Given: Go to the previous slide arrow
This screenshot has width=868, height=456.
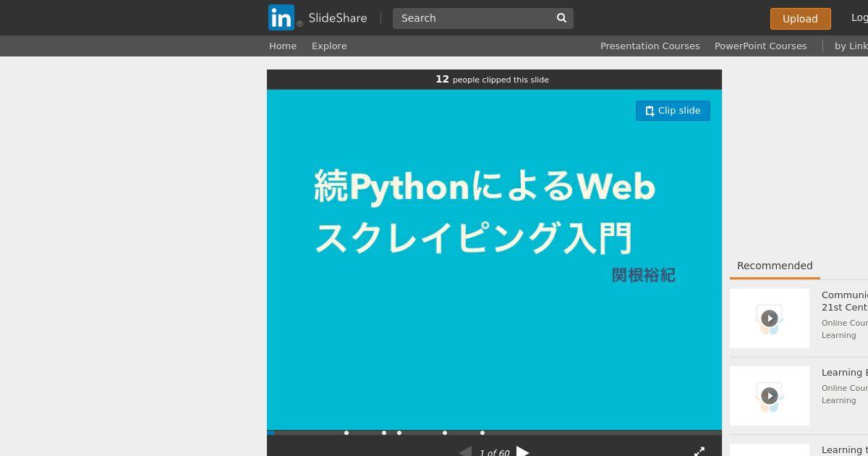Looking at the screenshot, I should click(x=465, y=452).
